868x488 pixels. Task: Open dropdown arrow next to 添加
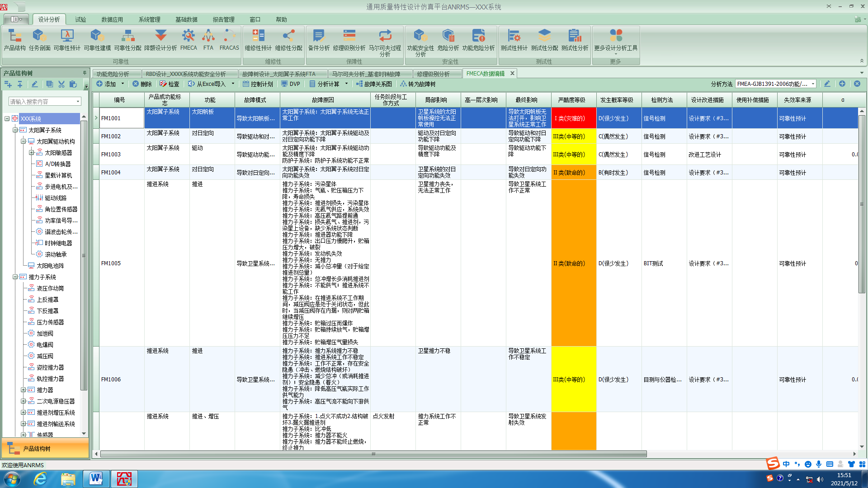123,84
